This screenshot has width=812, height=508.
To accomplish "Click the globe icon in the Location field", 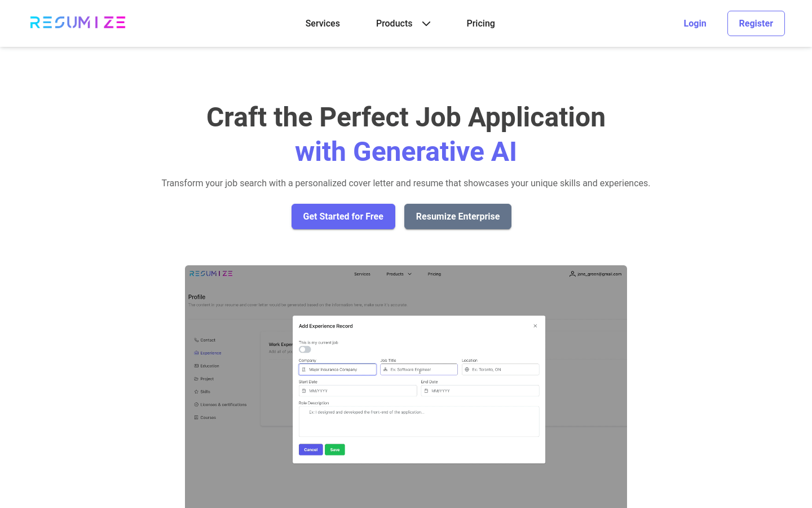I will click(x=467, y=370).
